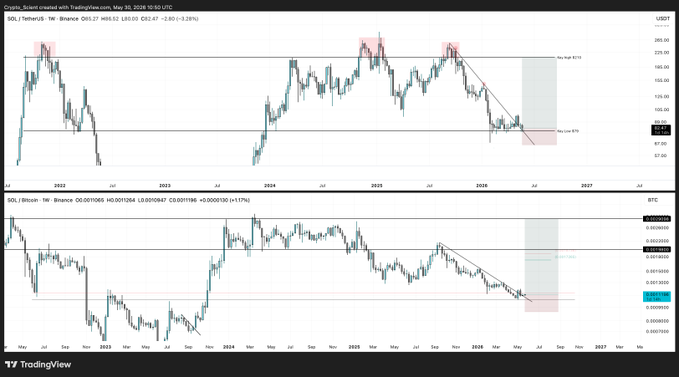Click the −2.80 (−3.28%) change in SOL/USDT header
Image resolution: width=679 pixels, height=377 pixels.
point(180,19)
